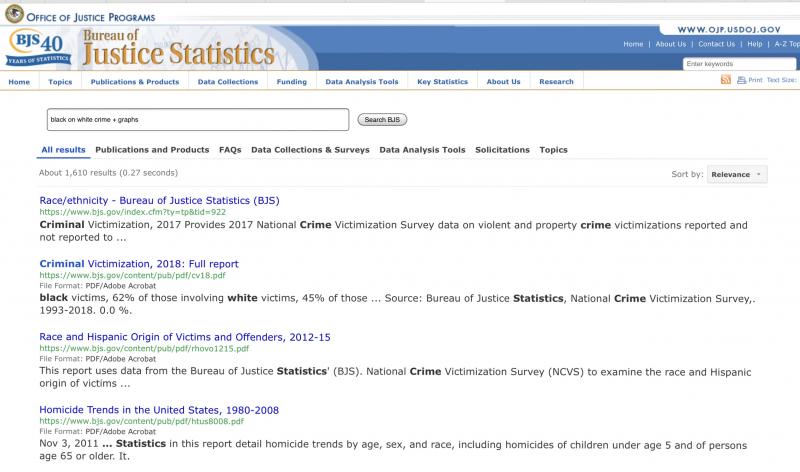Screen dimensions: 800x472
Task: Open the Research menu item
Action: 556,82
